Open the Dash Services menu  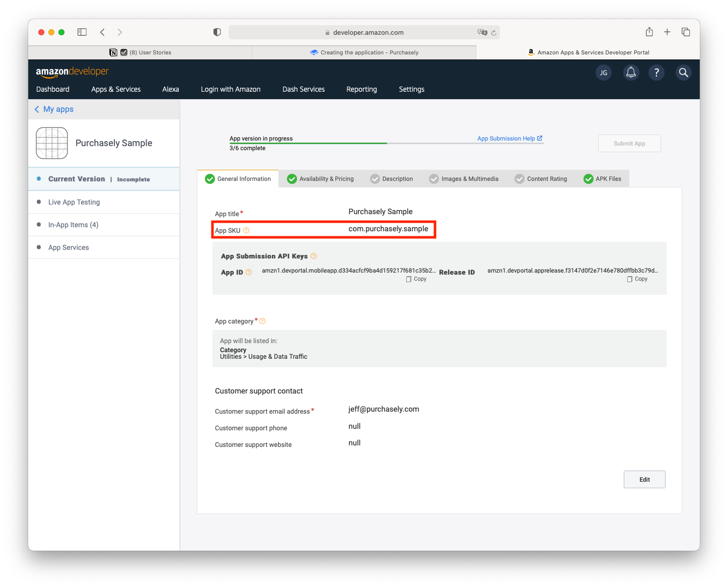click(x=304, y=89)
